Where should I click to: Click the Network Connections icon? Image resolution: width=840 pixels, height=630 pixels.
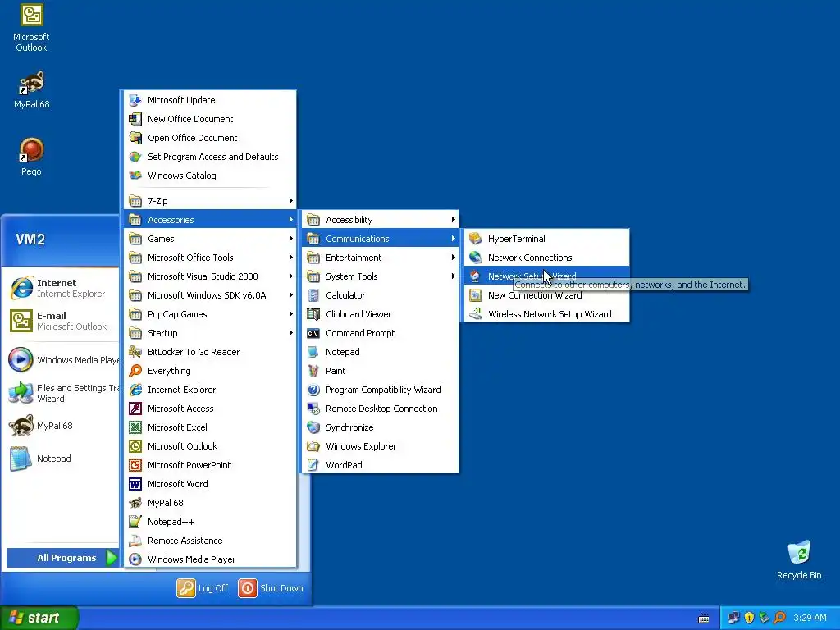click(475, 258)
